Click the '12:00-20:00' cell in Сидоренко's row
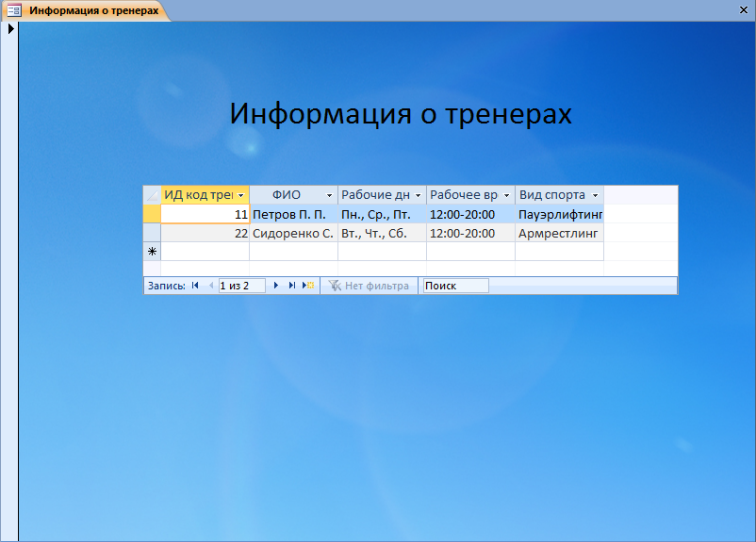The image size is (756, 542). click(471, 234)
